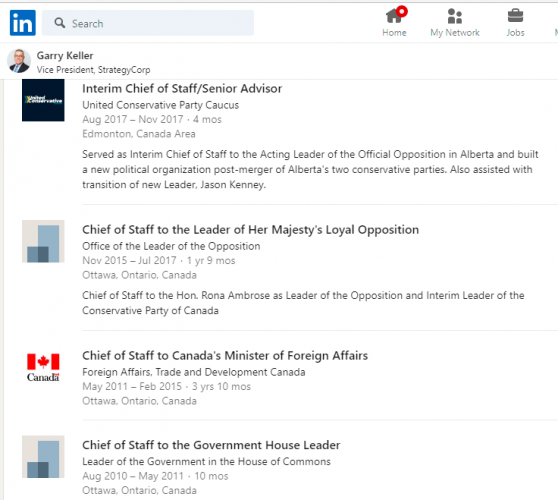Select the My Network menu label
Viewport: 558px width, 500px height.
click(x=454, y=33)
